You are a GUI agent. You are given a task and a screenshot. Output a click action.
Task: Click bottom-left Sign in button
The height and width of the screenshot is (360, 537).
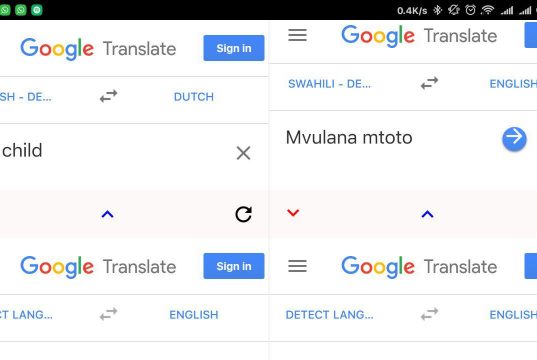pos(234,266)
